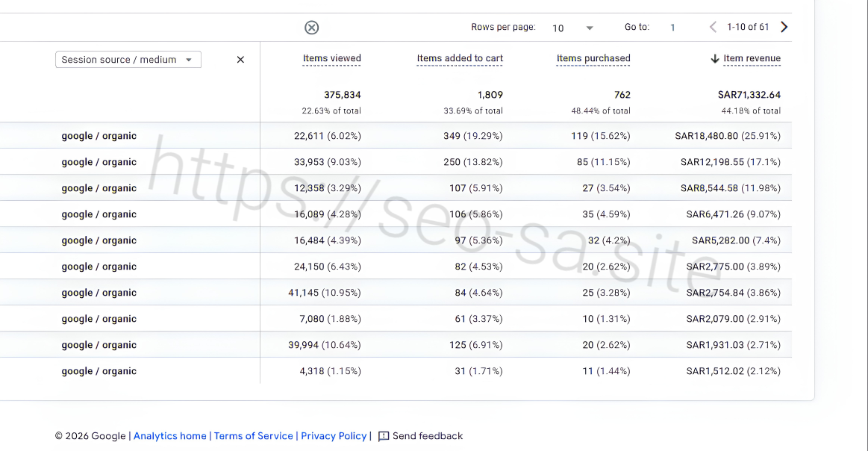Image resolution: width=868 pixels, height=451 pixels.
Task: Click Send feedback text
Action: [x=428, y=436]
